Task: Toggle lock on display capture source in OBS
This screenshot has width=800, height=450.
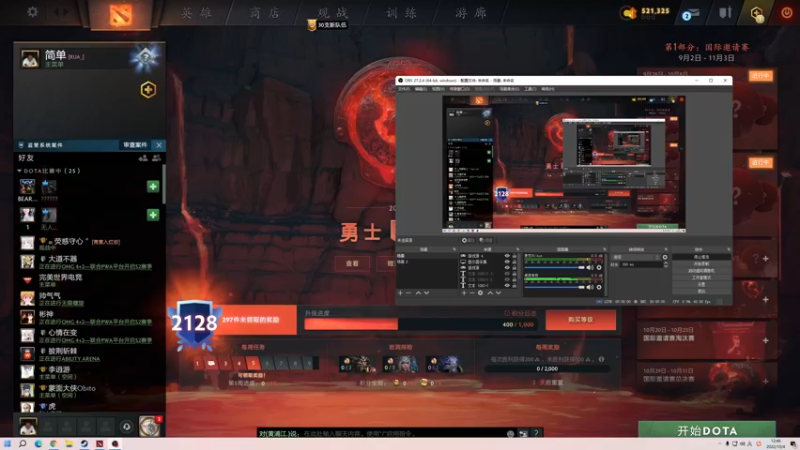Action: click(x=514, y=262)
